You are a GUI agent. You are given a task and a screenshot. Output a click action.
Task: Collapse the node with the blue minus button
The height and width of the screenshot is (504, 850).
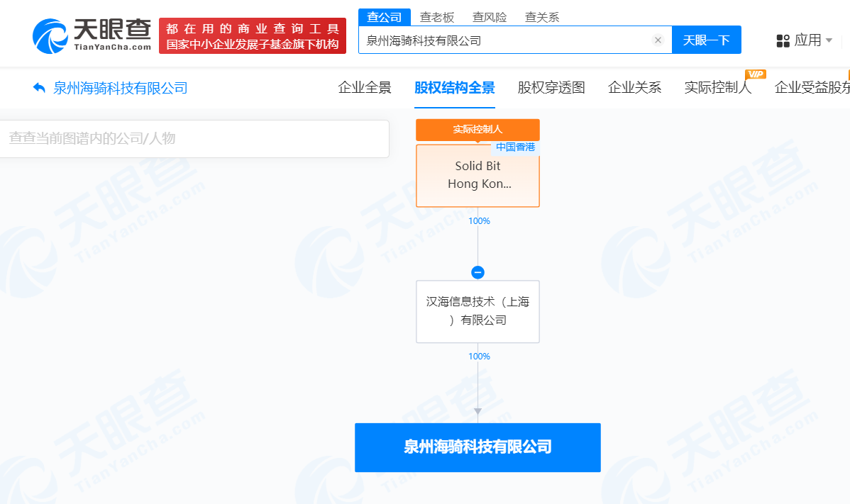point(478,272)
